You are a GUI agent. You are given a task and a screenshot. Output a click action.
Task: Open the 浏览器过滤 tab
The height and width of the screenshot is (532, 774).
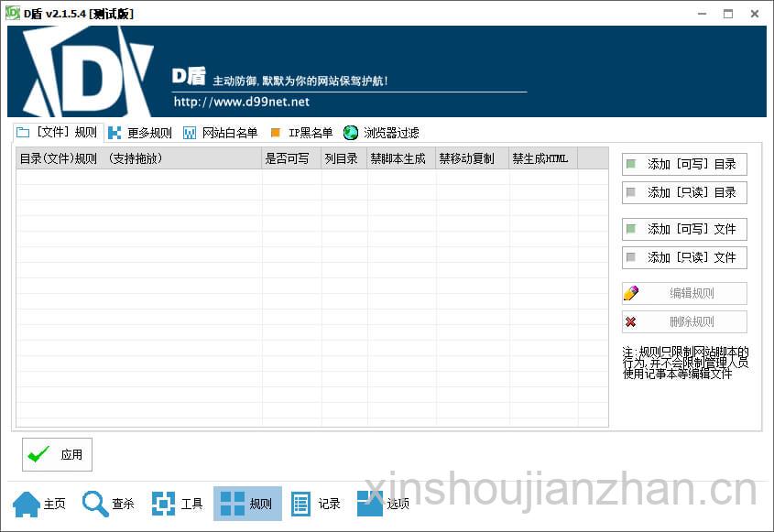click(x=381, y=133)
